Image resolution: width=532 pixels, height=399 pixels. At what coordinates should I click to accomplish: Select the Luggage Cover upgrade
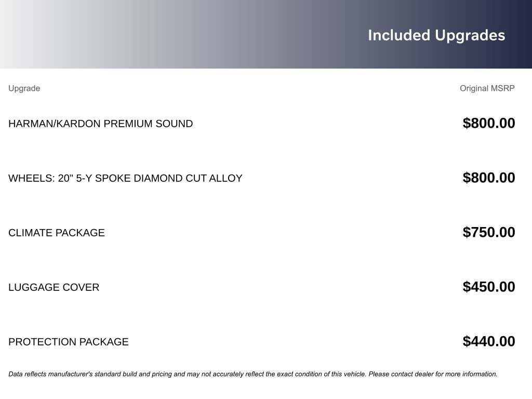pos(54,287)
